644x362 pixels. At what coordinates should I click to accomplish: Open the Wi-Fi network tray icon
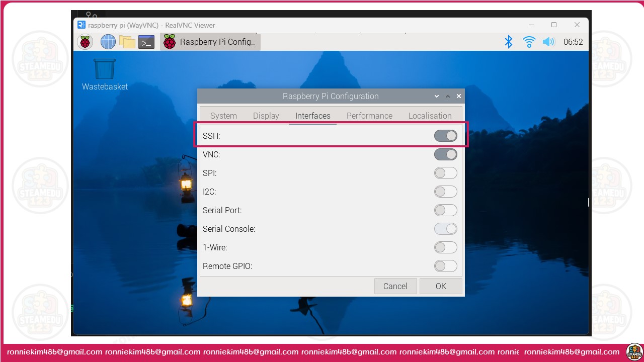tap(529, 42)
